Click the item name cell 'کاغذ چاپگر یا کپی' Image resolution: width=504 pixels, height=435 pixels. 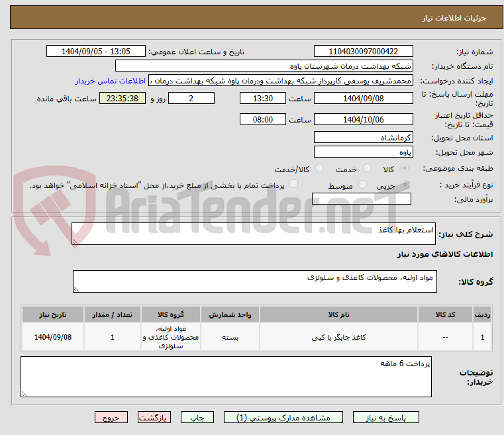tap(338, 337)
